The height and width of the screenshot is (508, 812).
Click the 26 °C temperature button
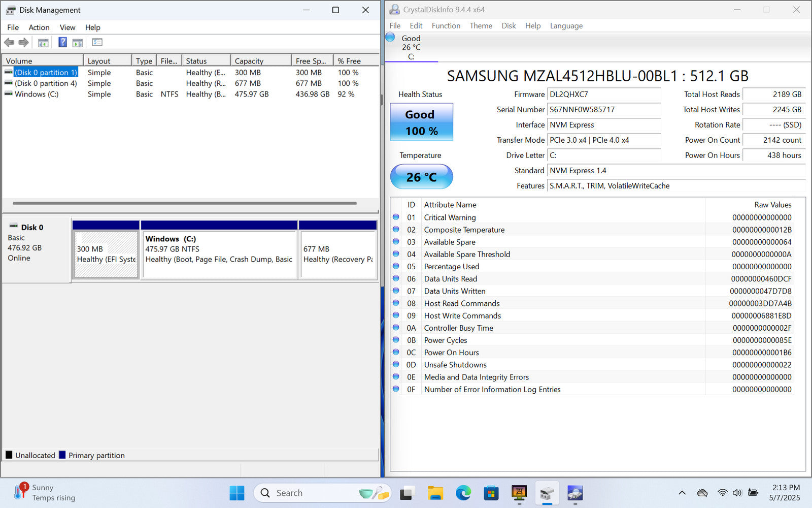click(421, 177)
